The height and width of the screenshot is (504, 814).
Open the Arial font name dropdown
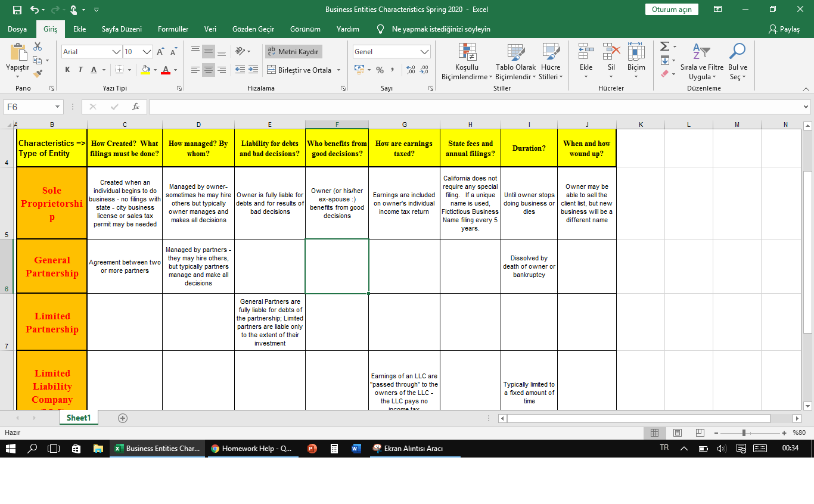tap(117, 52)
